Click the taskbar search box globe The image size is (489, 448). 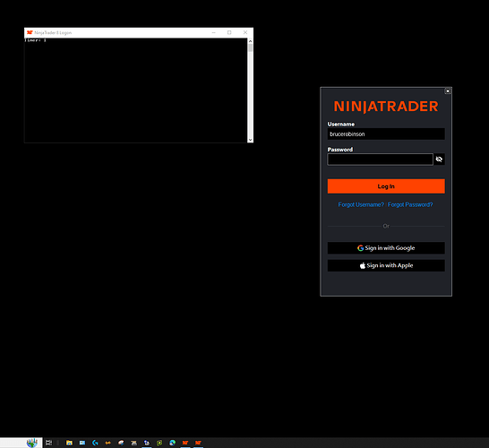tap(32, 443)
